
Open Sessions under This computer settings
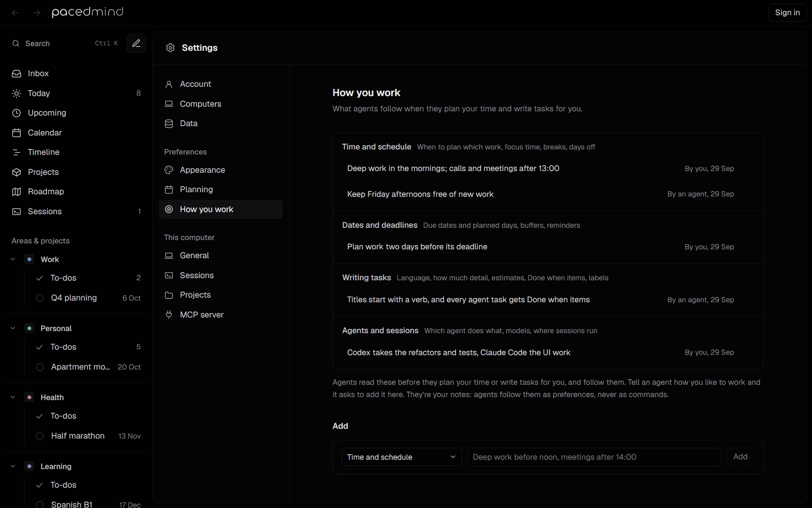[221, 276]
